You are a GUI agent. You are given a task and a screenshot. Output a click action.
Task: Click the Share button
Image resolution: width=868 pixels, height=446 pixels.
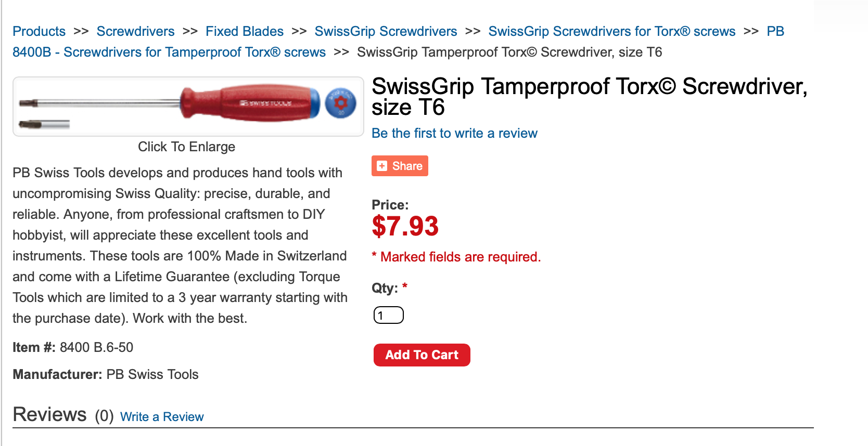pos(400,165)
